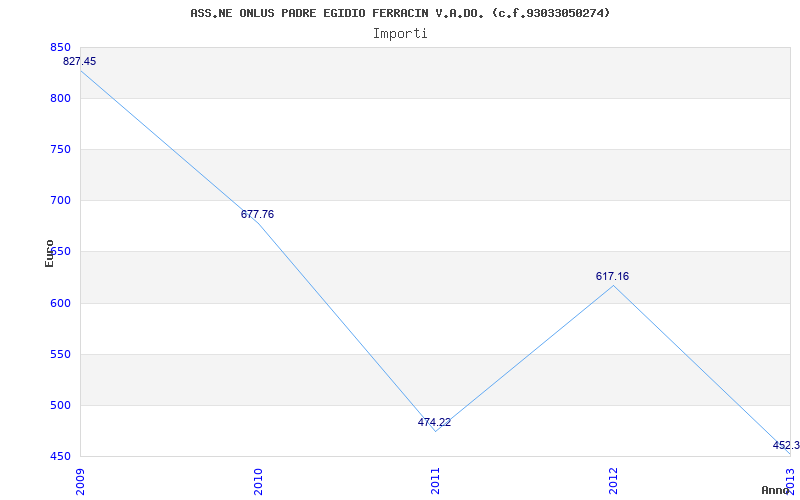Select the 800 y-axis tick label
800x500 pixels.
tap(60, 98)
